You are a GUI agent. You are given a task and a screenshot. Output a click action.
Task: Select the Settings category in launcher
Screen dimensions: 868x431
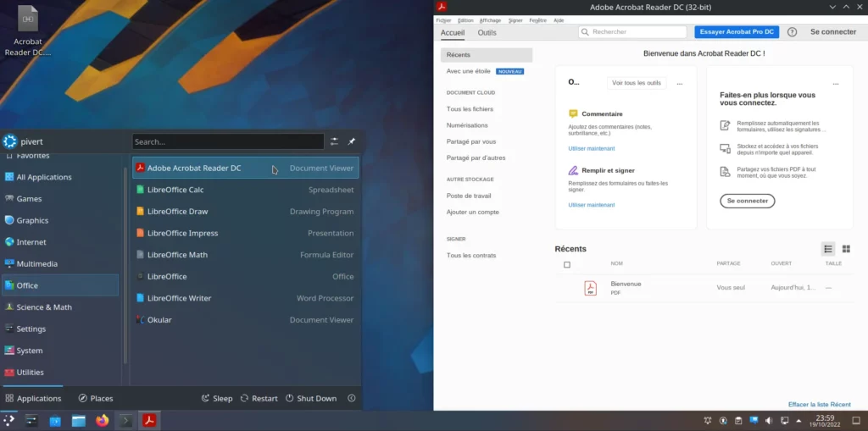[x=60, y=329]
